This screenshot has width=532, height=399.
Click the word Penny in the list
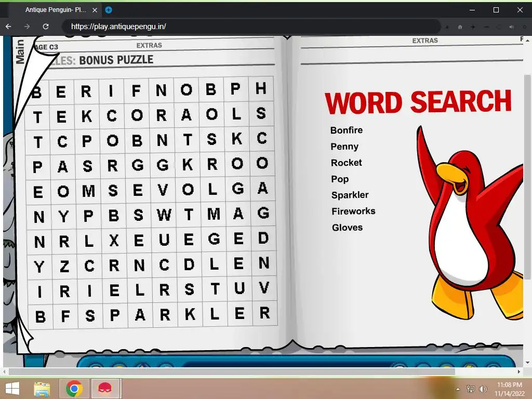click(344, 146)
